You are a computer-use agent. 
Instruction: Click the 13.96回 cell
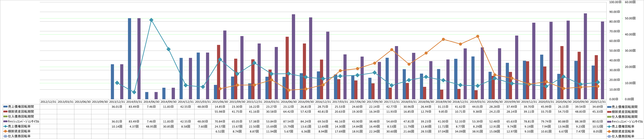[563, 127]
